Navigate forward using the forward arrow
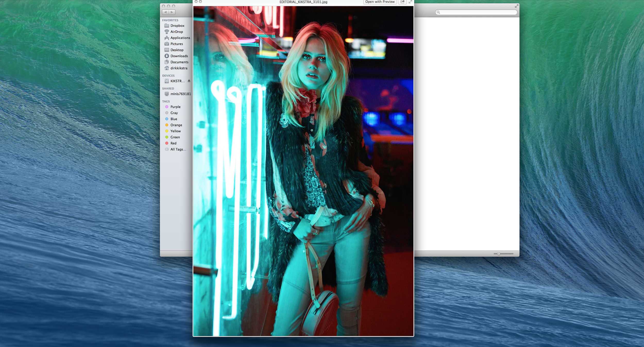The width and height of the screenshot is (644, 347). (171, 12)
